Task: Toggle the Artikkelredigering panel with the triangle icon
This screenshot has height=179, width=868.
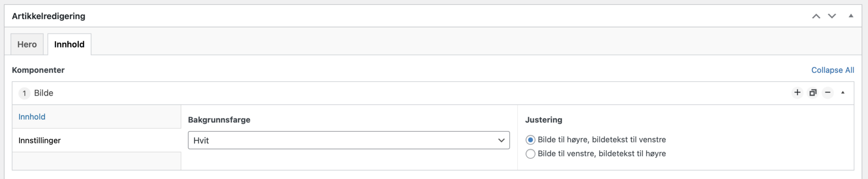Action: [x=851, y=16]
